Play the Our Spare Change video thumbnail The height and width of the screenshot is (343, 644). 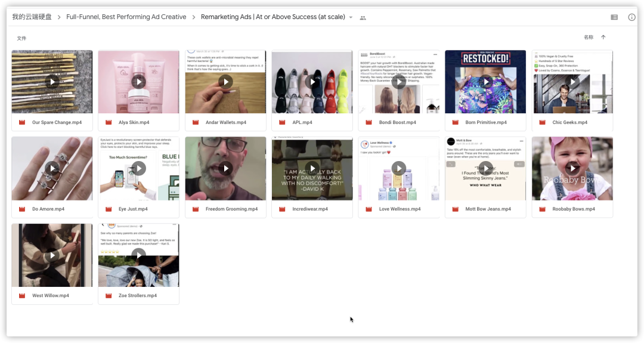pyautogui.click(x=52, y=82)
